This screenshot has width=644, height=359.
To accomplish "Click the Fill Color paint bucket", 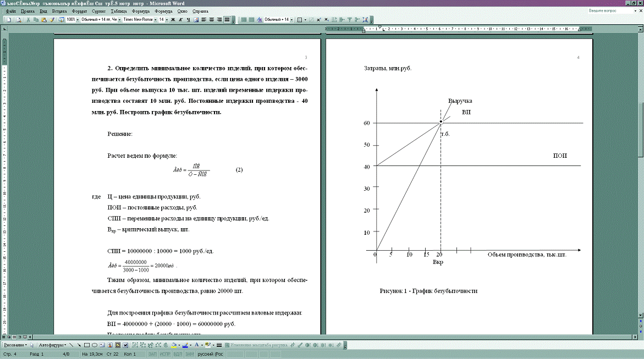I will point(173,345).
